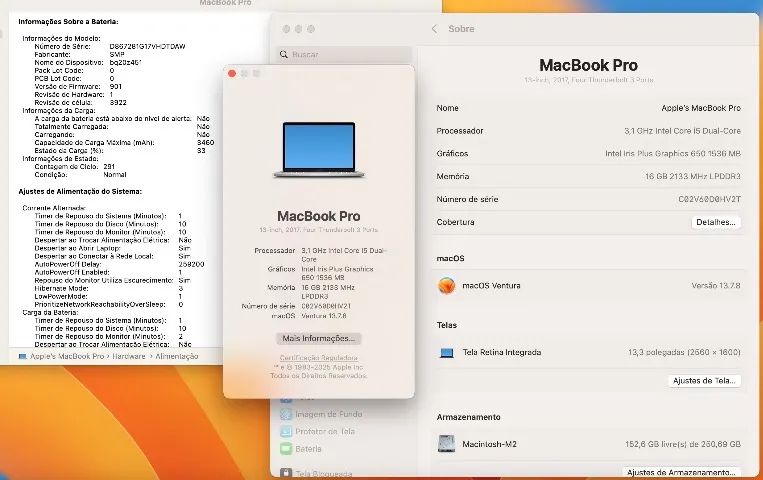Click the search magnifier icon in settings
This screenshot has height=480, width=763.
click(284, 55)
